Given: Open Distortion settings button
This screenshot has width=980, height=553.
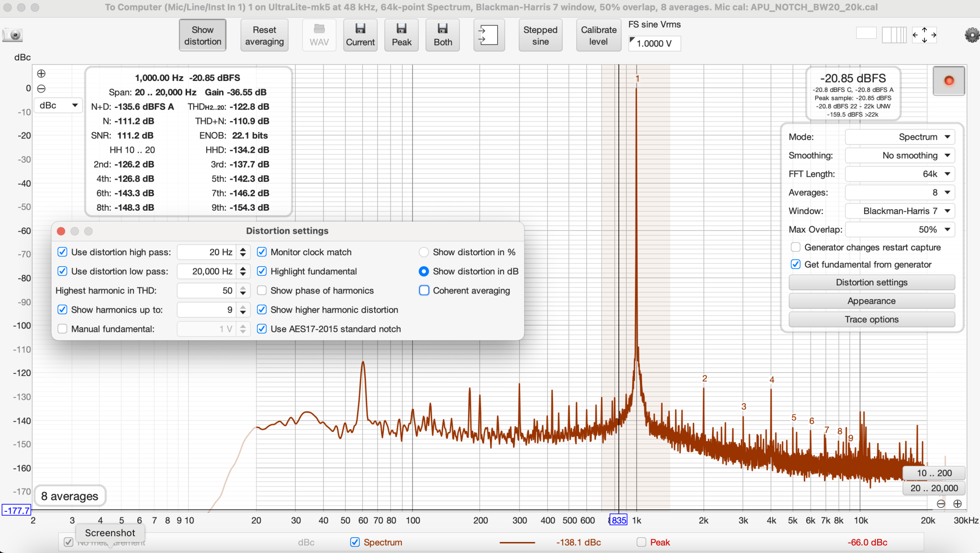Looking at the screenshot, I should [x=871, y=282].
